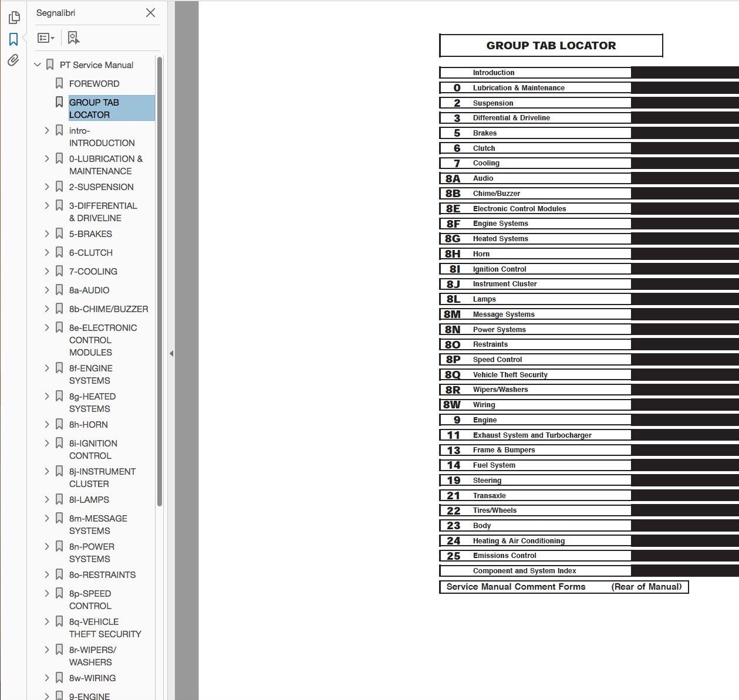Expand the 7-COOLING bookmark section
Viewport: 739px width, 700px height.
(47, 272)
